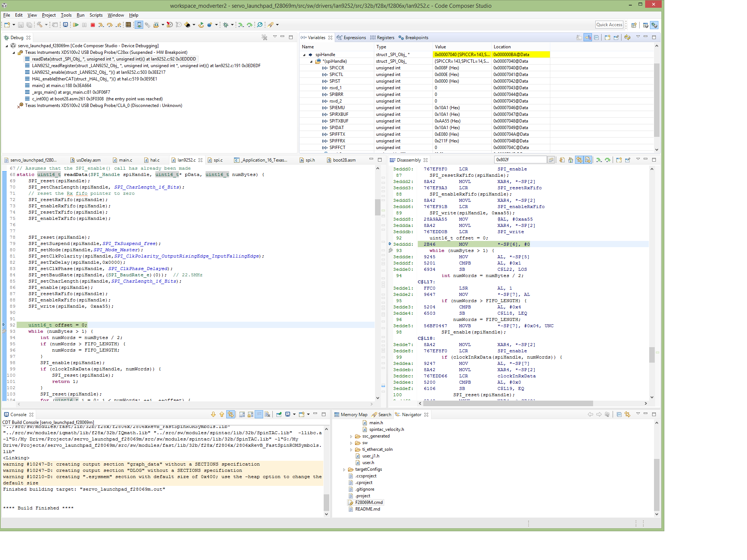The image size is (747, 560).
Task: Toggle the highlighted real-time mode toolbar button
Action: 139,25
